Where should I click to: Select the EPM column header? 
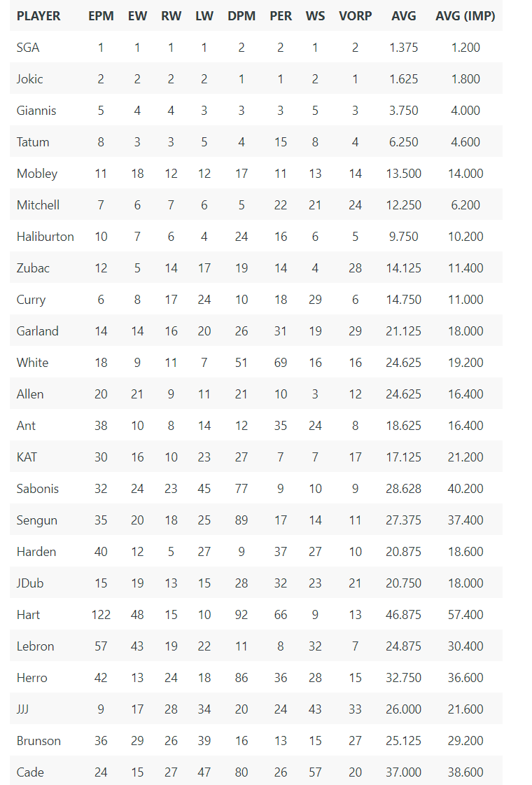pos(101,16)
